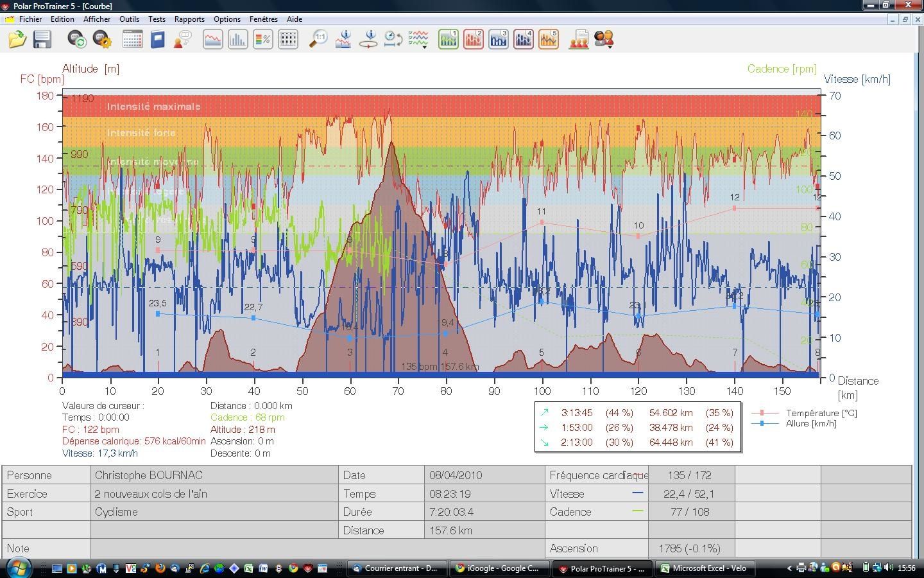Screen dimensions: 924x578
Task: Open the Aide menu
Action: (x=295, y=19)
